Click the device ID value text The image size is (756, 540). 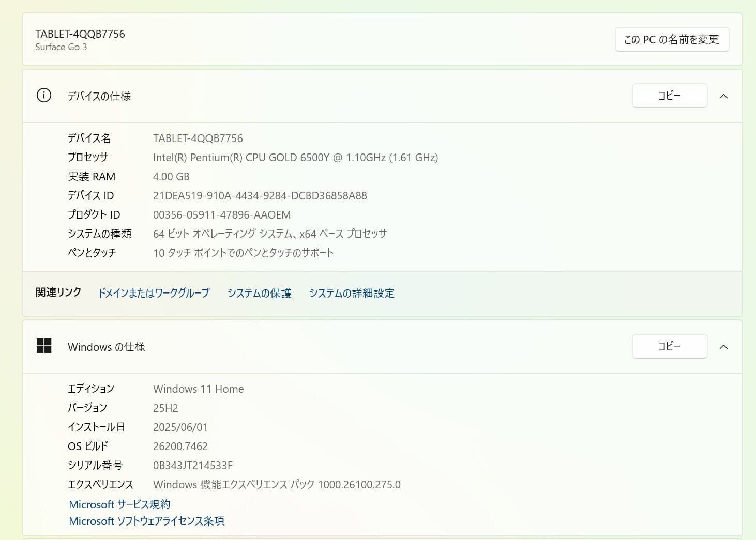[x=260, y=196]
